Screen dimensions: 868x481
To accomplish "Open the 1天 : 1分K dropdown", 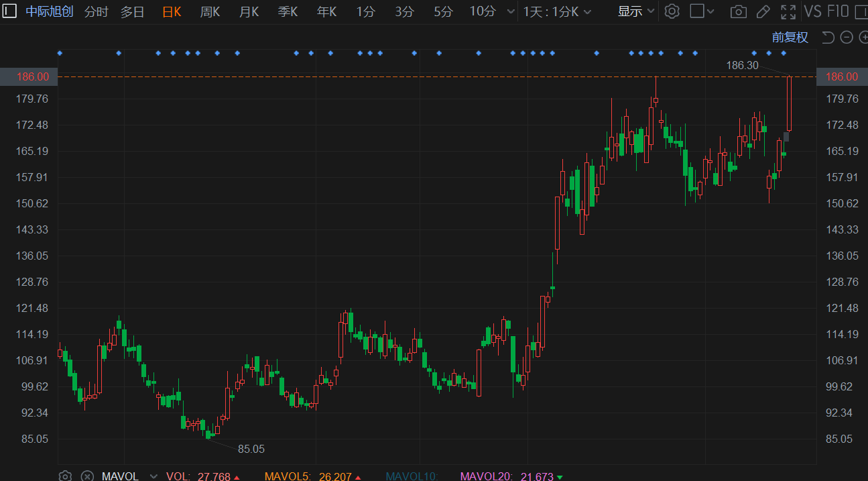I will coord(557,11).
